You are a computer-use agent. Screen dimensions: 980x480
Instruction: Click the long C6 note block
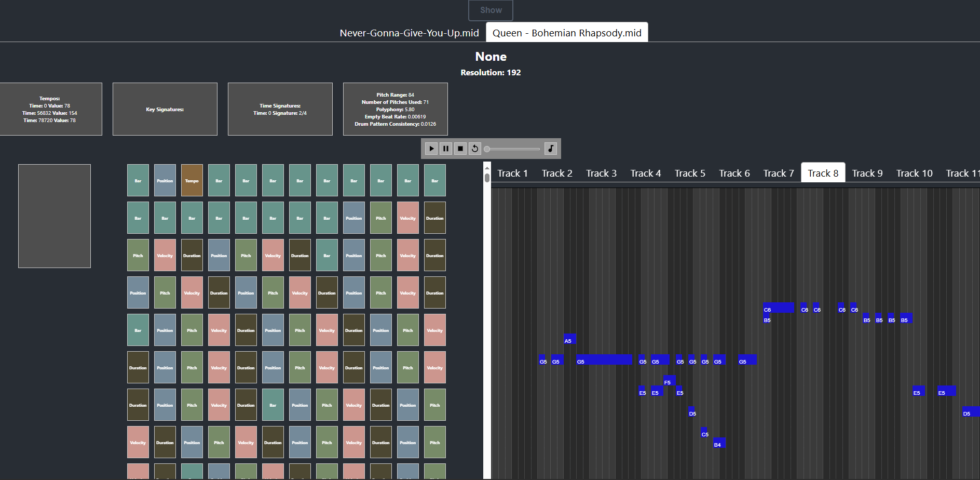(778, 308)
